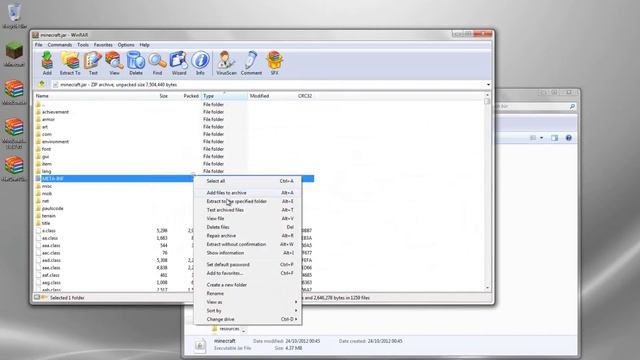Click the Add toolbar icon
The width and height of the screenshot is (640, 360).
tap(47, 63)
